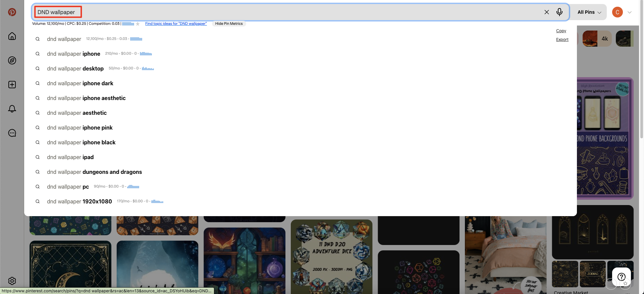
Task: Open the colorful outlined dice on black pin
Action: click(419, 272)
